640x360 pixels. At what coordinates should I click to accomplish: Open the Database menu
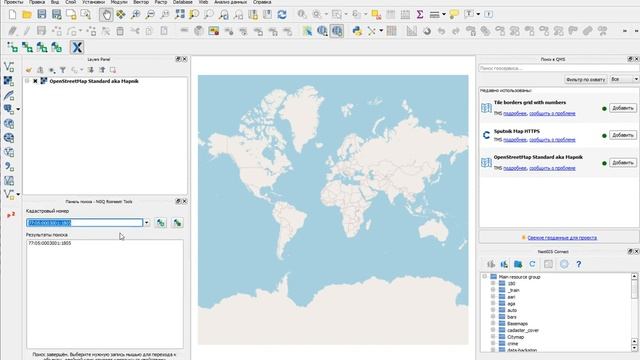coord(182,2)
